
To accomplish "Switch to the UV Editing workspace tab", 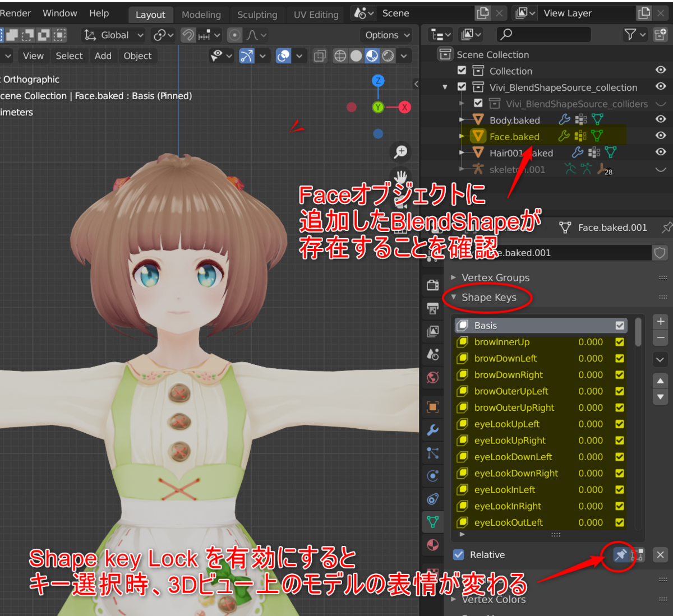I will [316, 15].
